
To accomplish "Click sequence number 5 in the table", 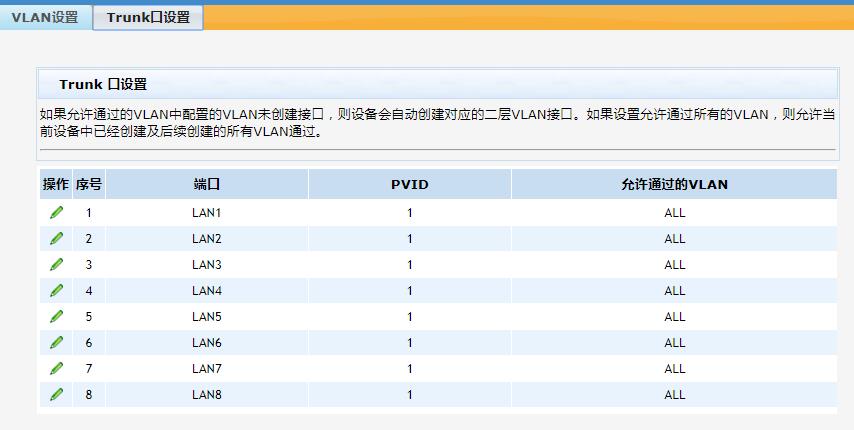I will [x=89, y=317].
